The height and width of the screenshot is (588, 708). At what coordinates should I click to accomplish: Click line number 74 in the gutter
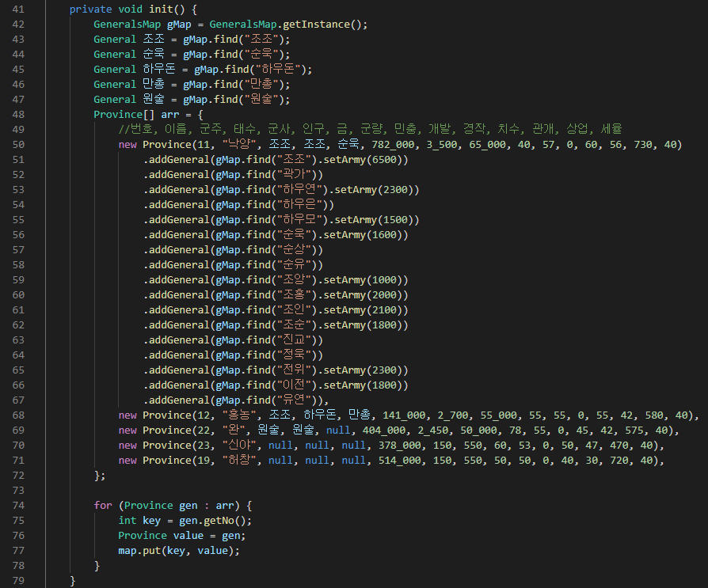pyautogui.click(x=18, y=506)
